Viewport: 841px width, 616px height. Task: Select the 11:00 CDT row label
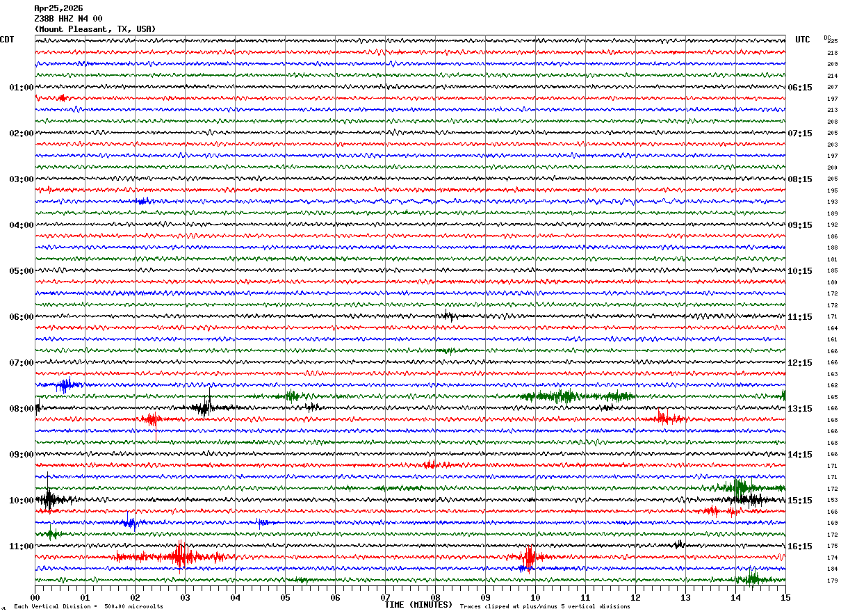coord(22,546)
